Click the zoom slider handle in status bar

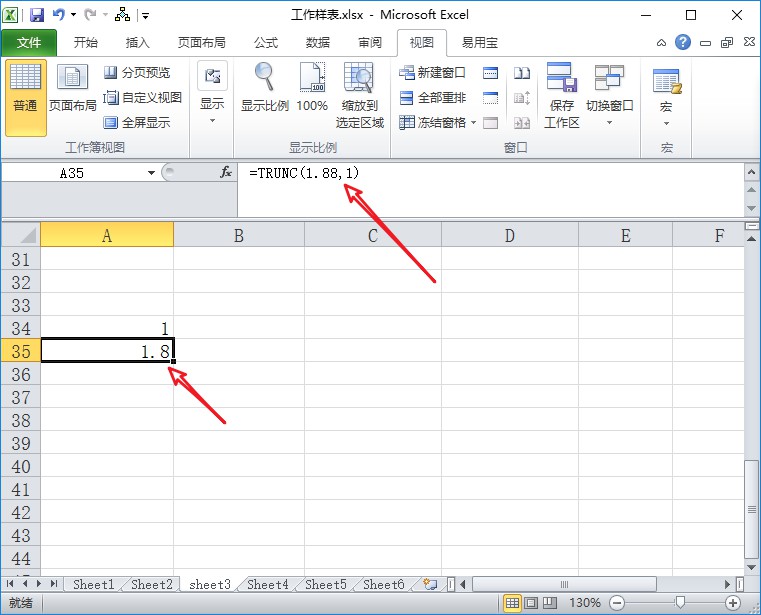680,603
